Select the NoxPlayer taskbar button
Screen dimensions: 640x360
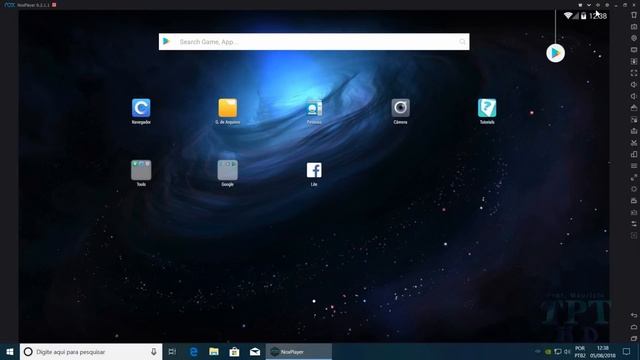pyautogui.click(x=299, y=352)
